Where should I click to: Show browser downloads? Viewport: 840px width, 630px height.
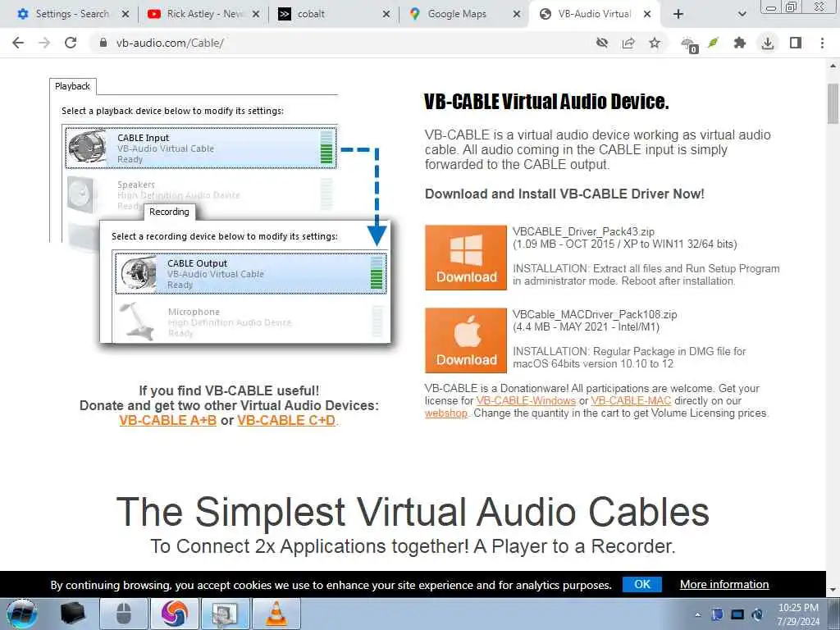(x=768, y=43)
